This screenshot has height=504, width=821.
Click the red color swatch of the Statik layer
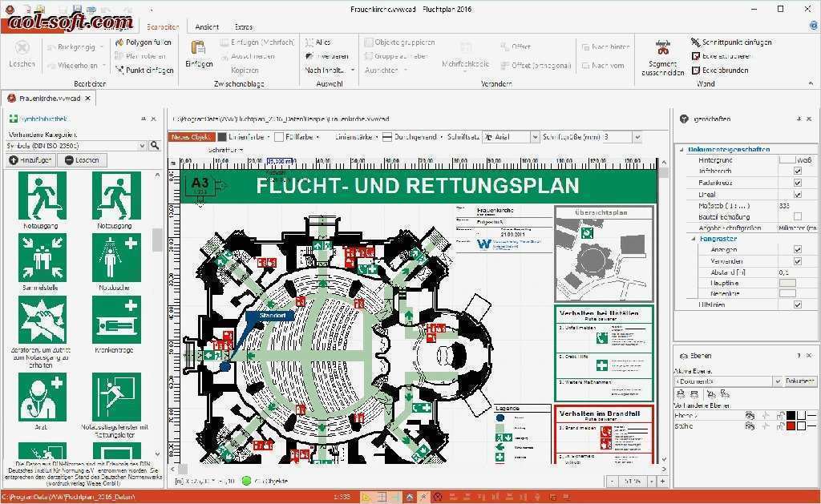tap(791, 426)
